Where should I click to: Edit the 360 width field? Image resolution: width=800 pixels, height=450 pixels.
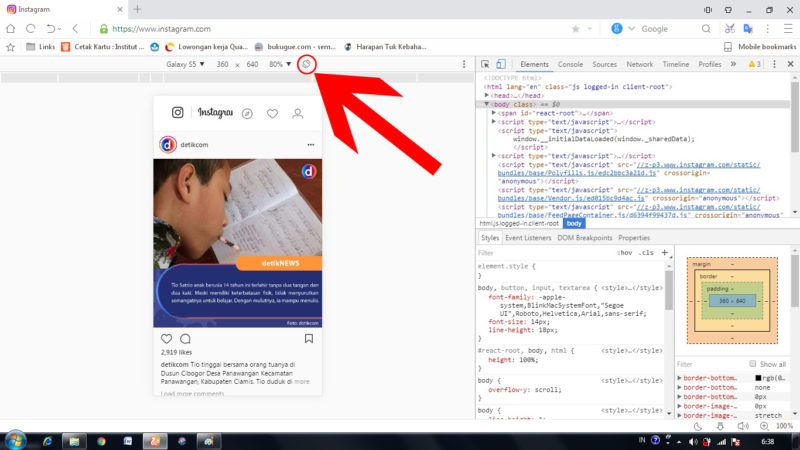click(x=222, y=64)
